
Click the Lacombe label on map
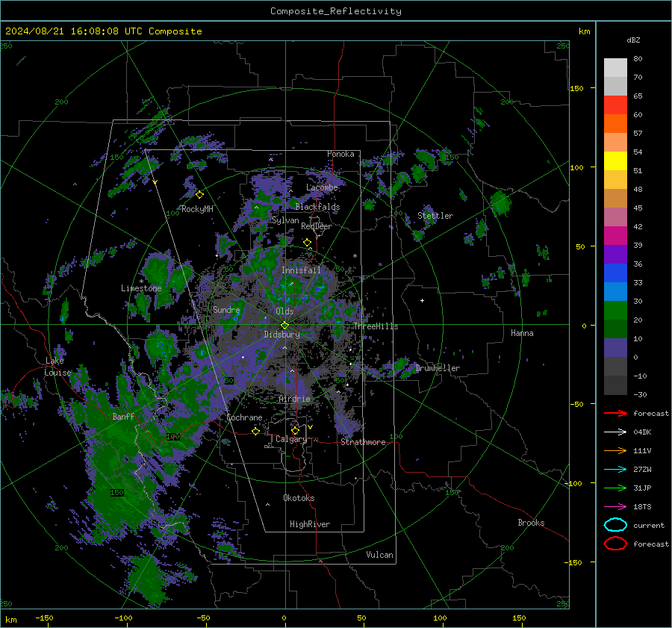(x=322, y=187)
